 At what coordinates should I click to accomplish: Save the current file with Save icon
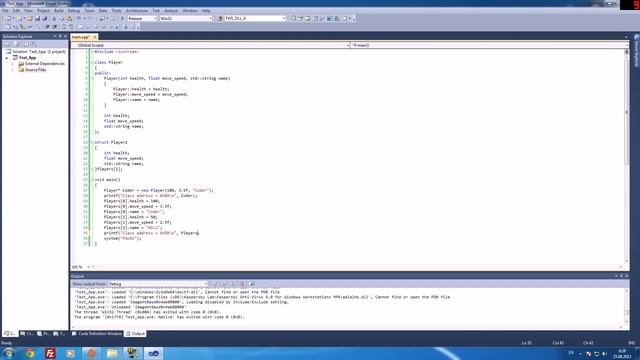tap(37, 18)
